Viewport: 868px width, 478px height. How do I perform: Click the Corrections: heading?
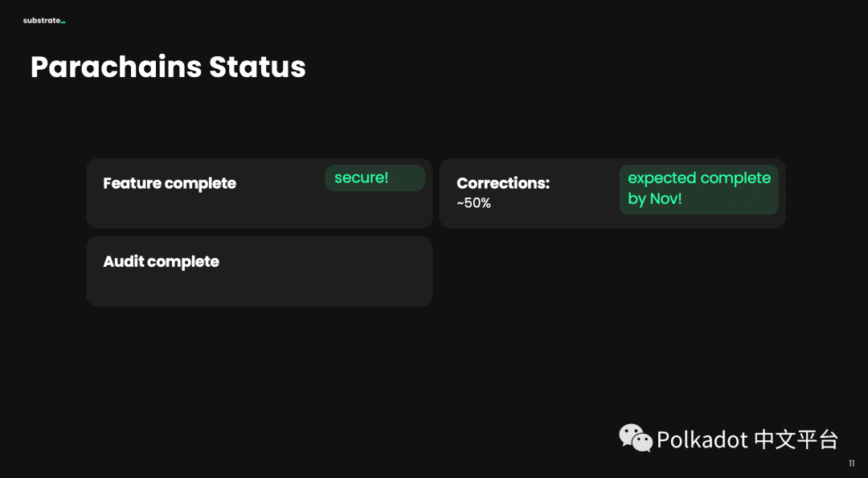(x=503, y=183)
